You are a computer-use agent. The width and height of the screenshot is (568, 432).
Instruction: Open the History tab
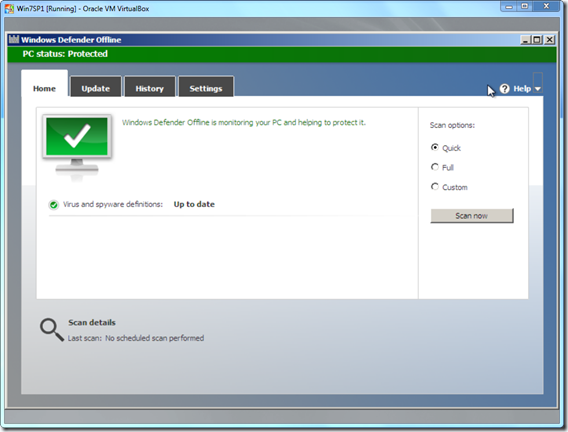pyautogui.click(x=150, y=87)
